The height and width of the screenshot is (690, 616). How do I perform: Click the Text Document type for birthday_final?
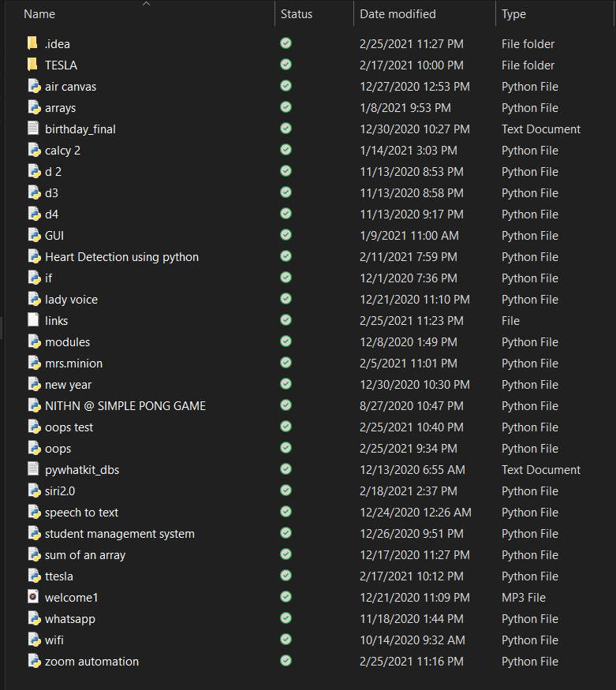coord(541,129)
